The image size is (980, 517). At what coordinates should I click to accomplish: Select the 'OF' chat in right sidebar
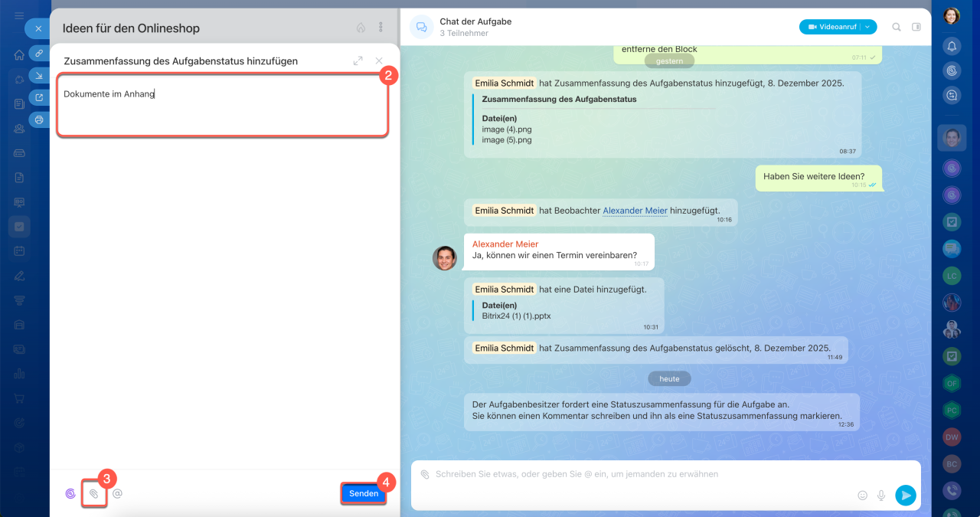click(952, 383)
